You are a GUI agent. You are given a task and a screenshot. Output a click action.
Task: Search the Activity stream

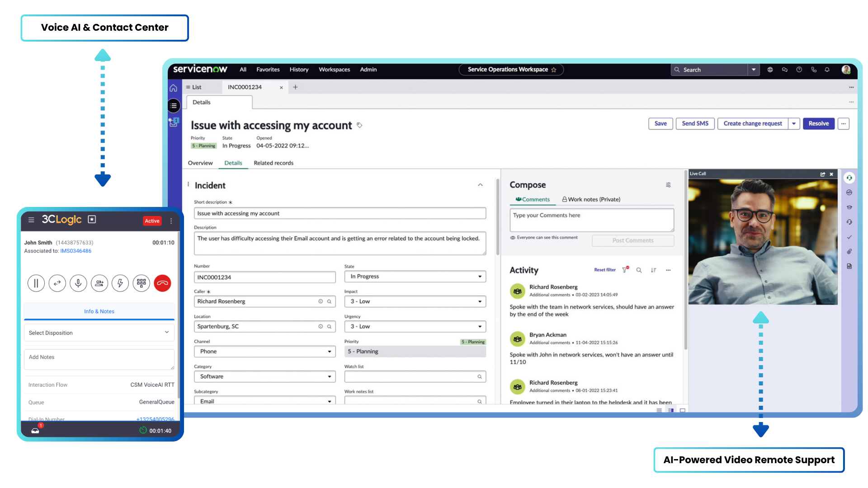(x=639, y=270)
